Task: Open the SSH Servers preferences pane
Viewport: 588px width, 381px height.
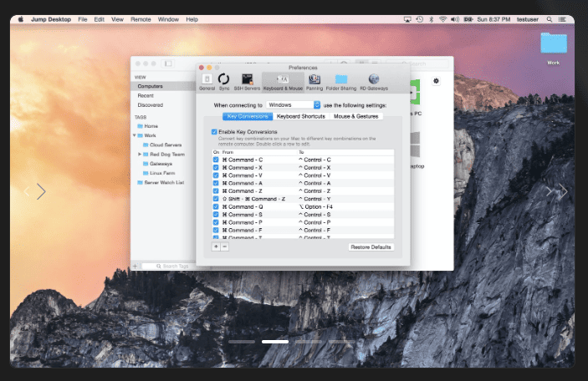Action: [x=247, y=82]
